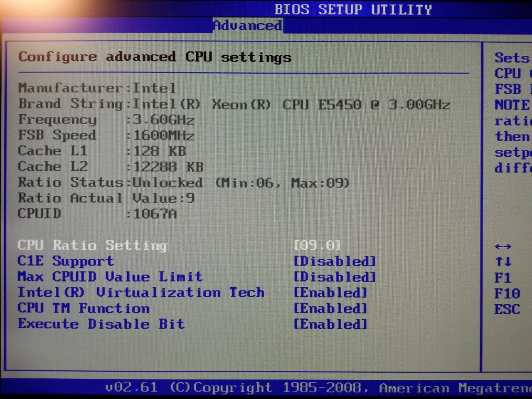Toggle CPU TM Function [Enabled] value
The image size is (532, 399).
pyautogui.click(x=330, y=308)
